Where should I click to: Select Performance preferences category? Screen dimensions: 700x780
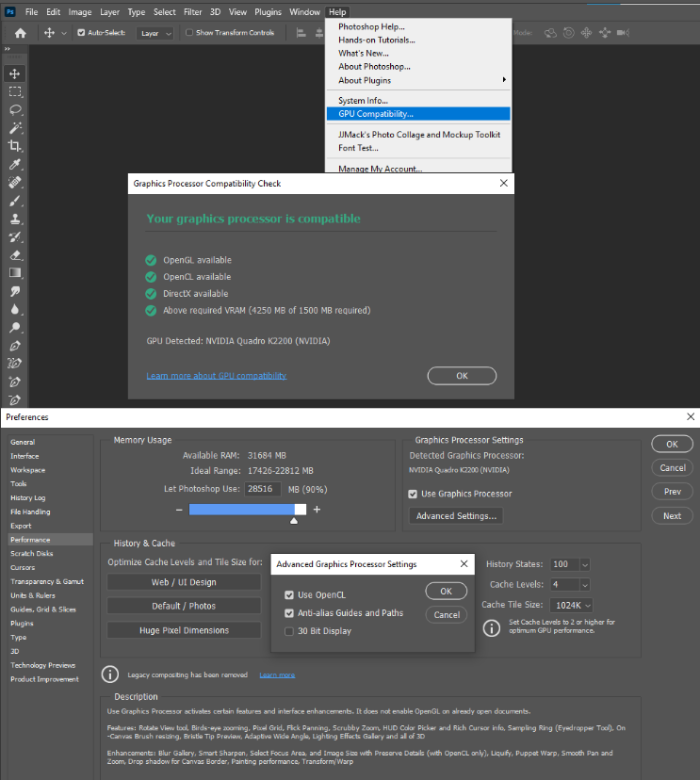[x=50, y=540]
